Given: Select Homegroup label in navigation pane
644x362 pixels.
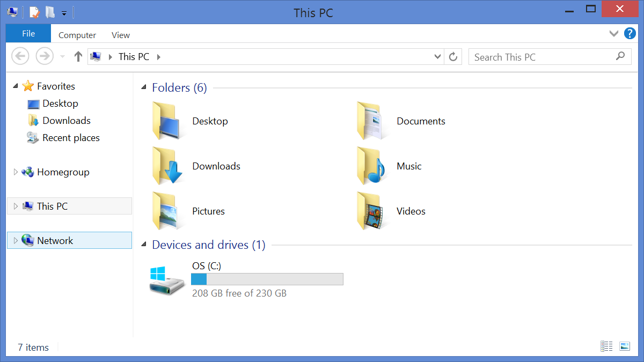Looking at the screenshot, I should click(63, 172).
